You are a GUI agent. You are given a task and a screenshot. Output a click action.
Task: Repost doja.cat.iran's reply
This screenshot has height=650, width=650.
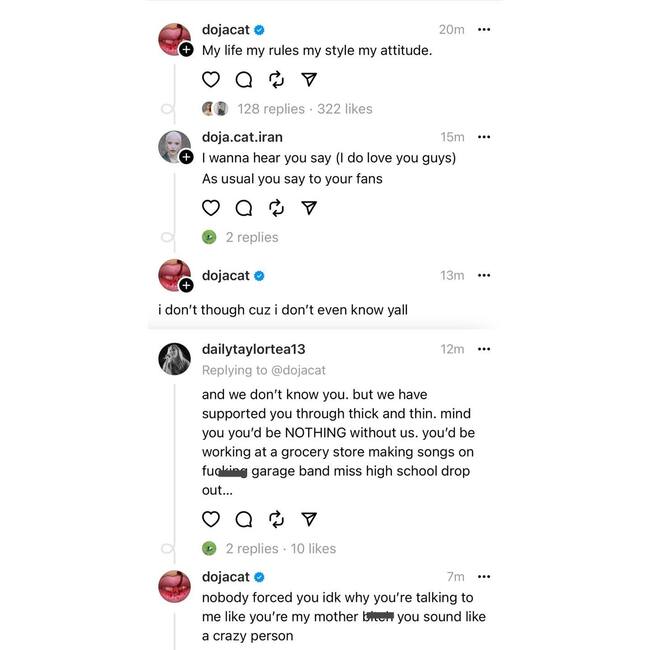pos(277,208)
